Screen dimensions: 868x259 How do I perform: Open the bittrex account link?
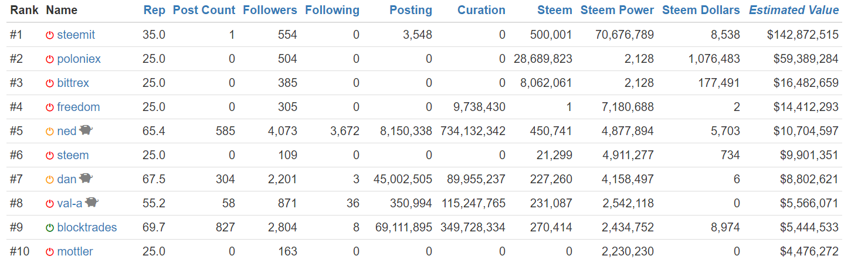click(x=73, y=83)
